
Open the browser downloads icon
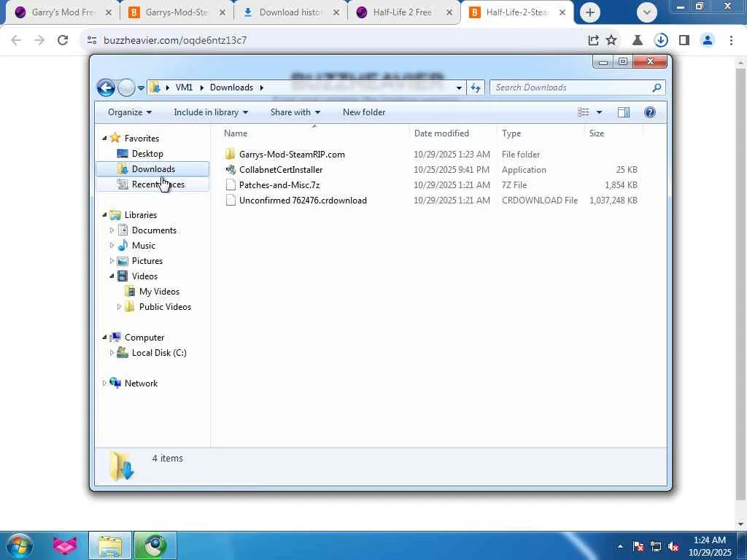(x=661, y=41)
